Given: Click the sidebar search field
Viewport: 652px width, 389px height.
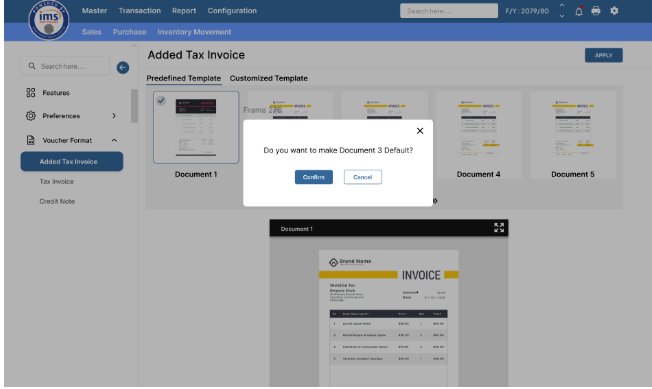Looking at the screenshot, I should pos(65,66).
